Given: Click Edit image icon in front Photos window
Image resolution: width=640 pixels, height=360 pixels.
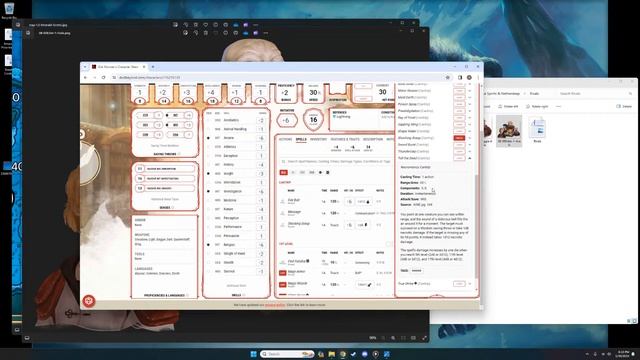Looking at the screenshot, I should click(x=185, y=33).
